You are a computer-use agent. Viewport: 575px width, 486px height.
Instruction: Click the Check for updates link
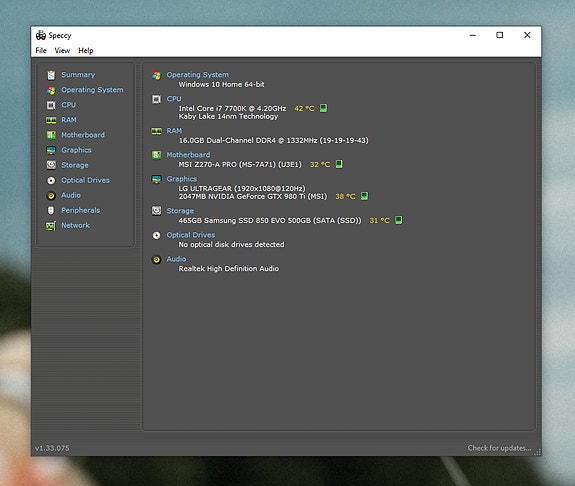(x=499, y=448)
